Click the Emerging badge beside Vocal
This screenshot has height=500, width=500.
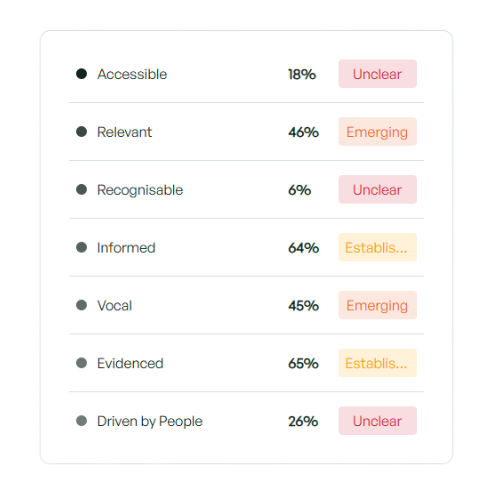click(x=378, y=305)
